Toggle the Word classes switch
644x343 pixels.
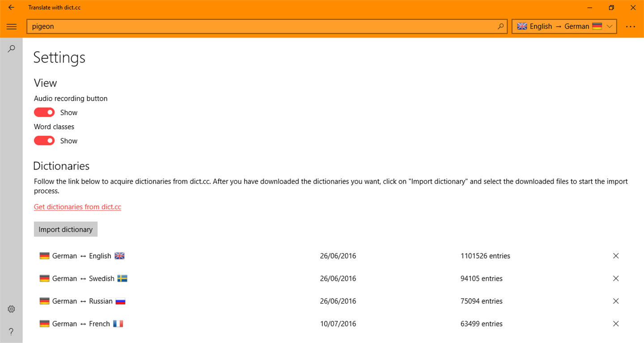44,140
